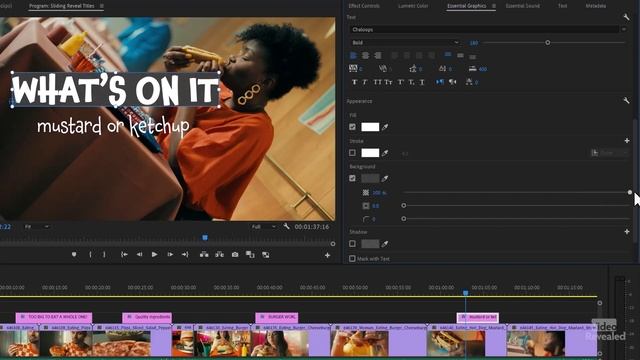This screenshot has width=640, height=360.
Task: Open the Full playback resolution dropdown
Action: coord(264,227)
